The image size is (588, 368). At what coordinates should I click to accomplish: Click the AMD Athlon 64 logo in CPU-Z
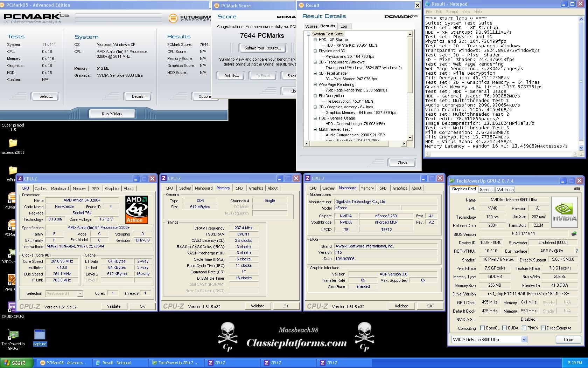coord(137,210)
